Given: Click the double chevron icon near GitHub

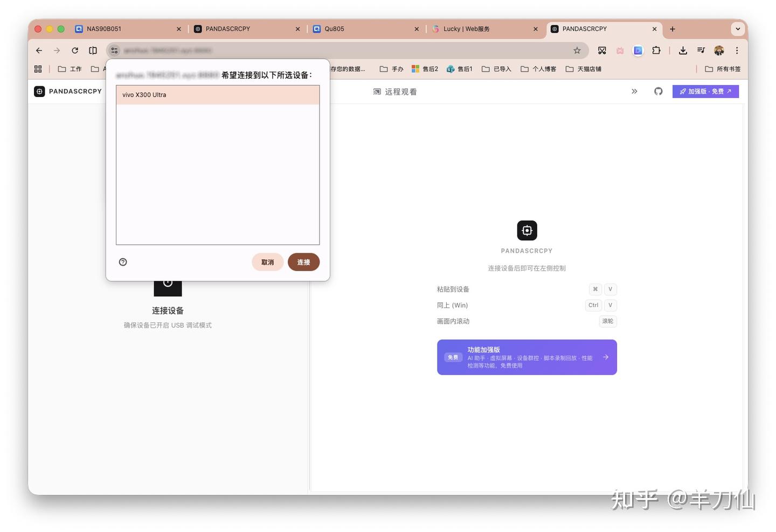Looking at the screenshot, I should (634, 92).
